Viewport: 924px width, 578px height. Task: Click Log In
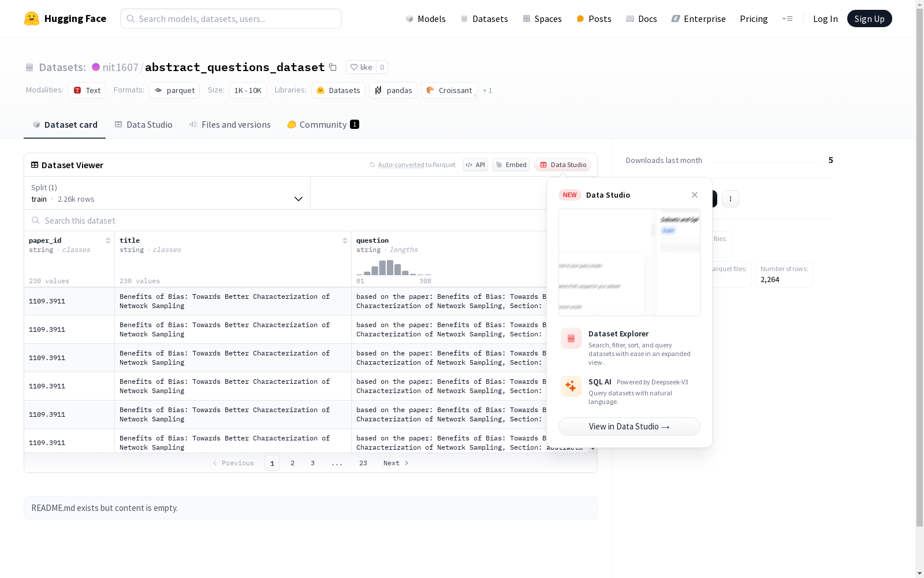[825, 18]
